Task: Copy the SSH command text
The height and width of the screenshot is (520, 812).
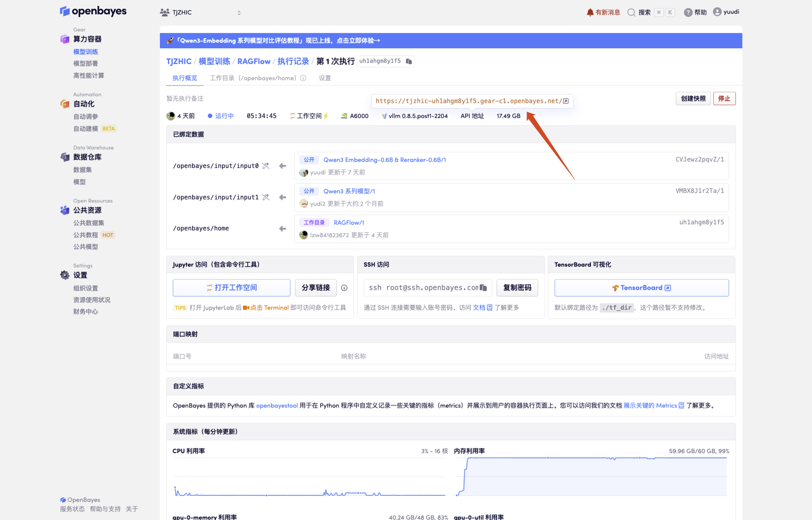Action: 483,288
